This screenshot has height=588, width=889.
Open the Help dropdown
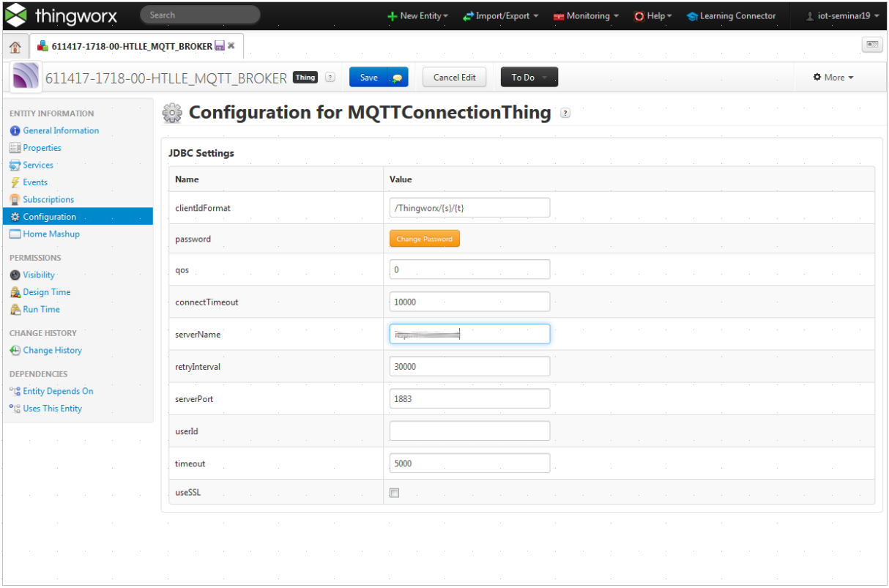point(652,16)
